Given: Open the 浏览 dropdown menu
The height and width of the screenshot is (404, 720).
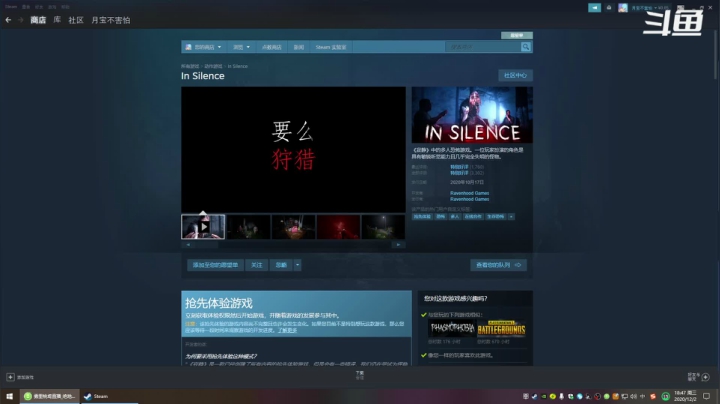Looking at the screenshot, I should tap(241, 47).
